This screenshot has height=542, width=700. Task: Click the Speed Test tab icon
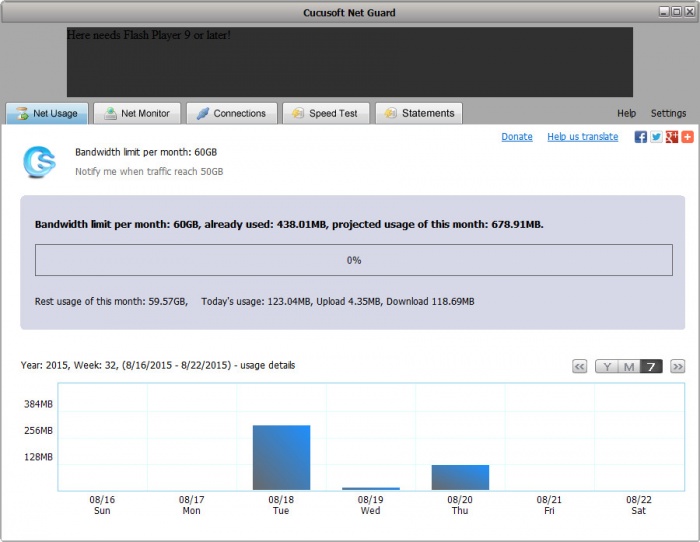point(298,113)
